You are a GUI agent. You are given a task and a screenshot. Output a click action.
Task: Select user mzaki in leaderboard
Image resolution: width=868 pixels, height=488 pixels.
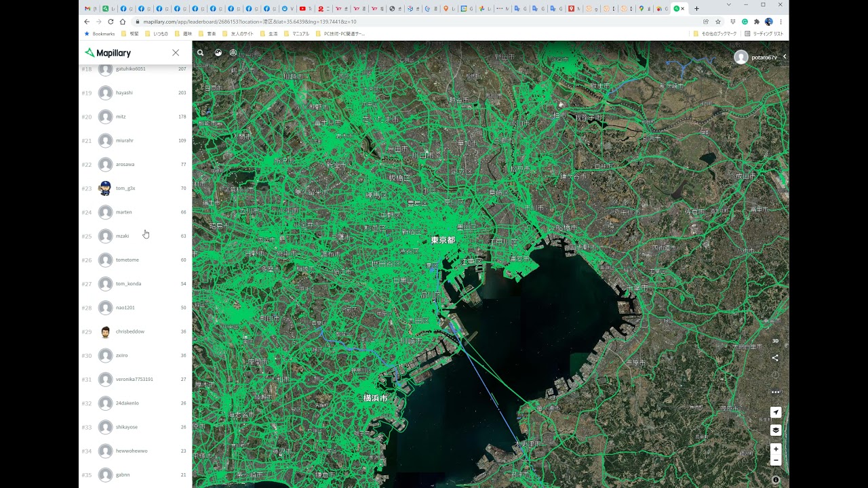[x=135, y=236]
